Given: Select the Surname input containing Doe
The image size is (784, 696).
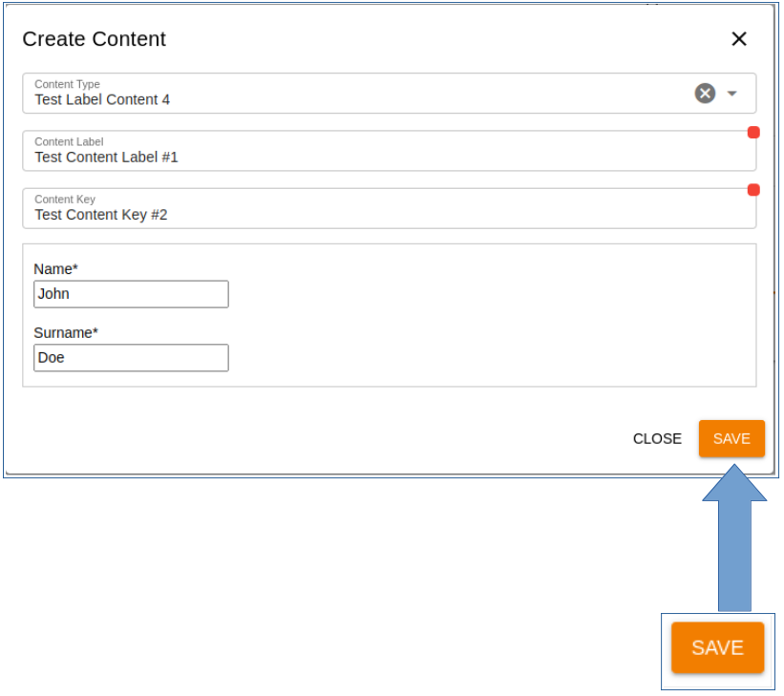Looking at the screenshot, I should click(131, 358).
